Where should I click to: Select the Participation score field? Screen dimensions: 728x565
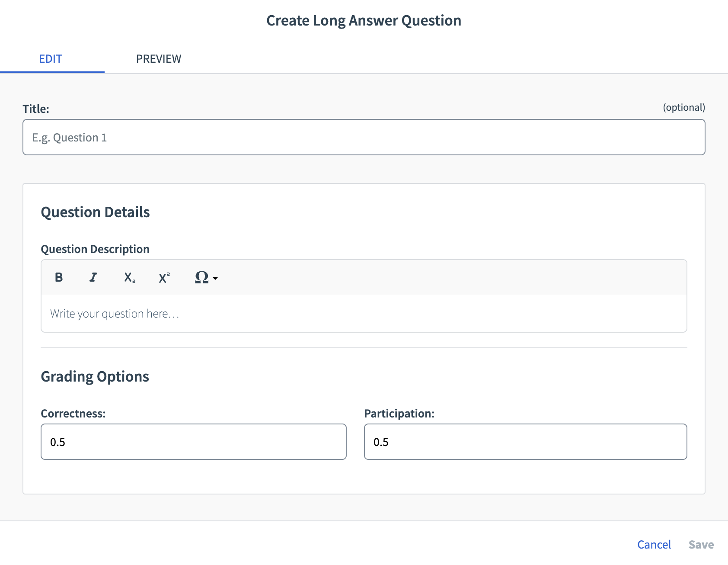[525, 442]
